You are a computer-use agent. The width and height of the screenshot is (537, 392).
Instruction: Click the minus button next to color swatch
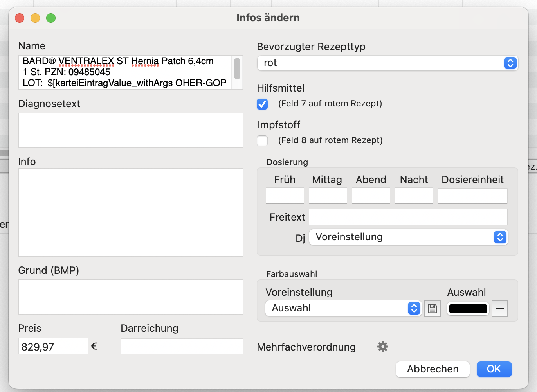[x=500, y=309]
